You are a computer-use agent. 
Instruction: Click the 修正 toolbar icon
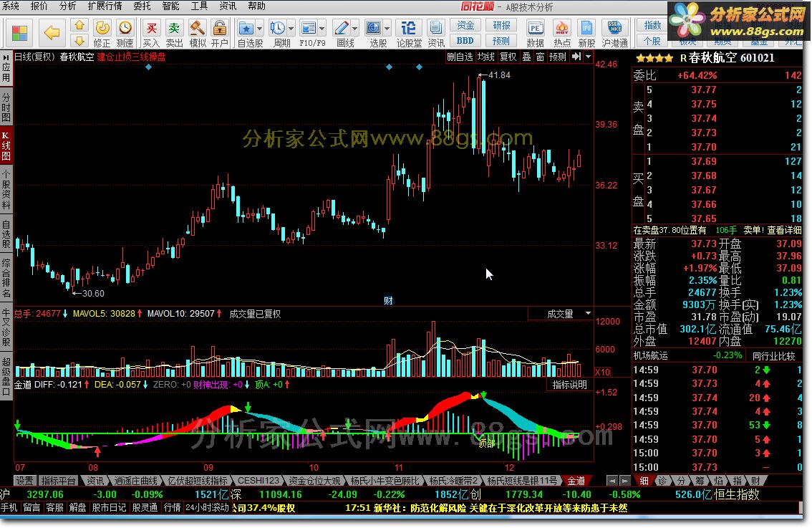pyautogui.click(x=102, y=34)
